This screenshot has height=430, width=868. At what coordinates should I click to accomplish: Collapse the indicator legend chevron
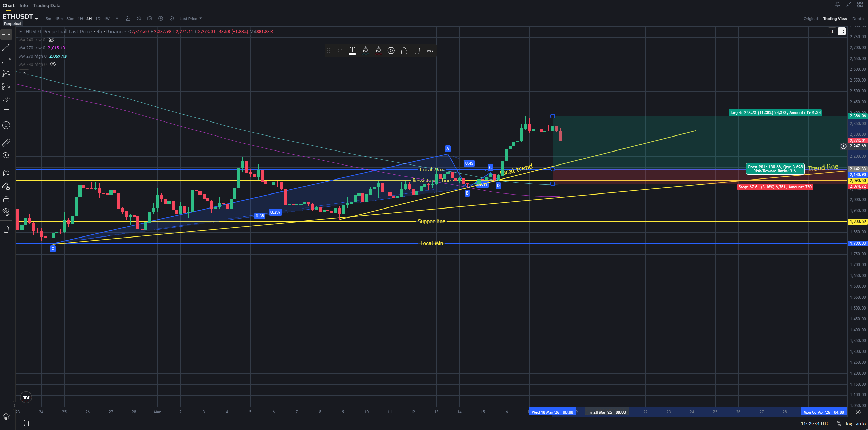24,73
